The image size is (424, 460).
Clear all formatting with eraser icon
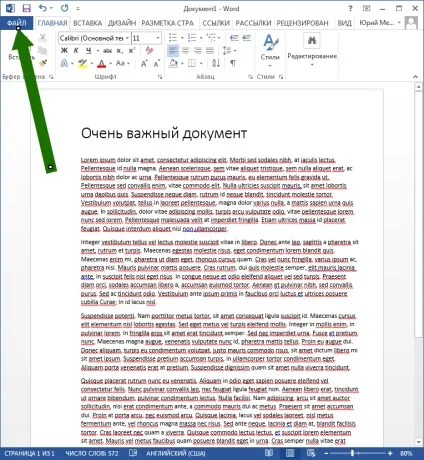[x=149, y=51]
